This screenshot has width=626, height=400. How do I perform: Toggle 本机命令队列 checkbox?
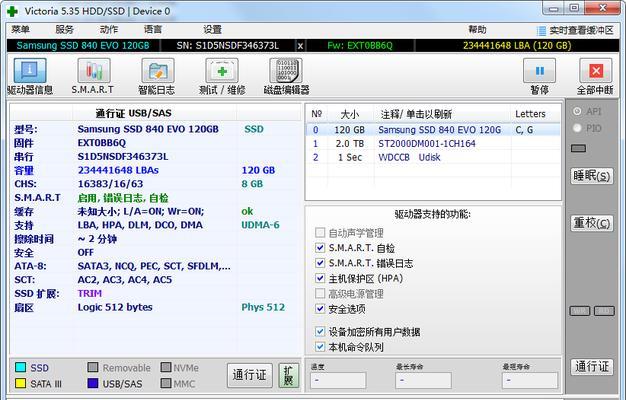pos(320,347)
